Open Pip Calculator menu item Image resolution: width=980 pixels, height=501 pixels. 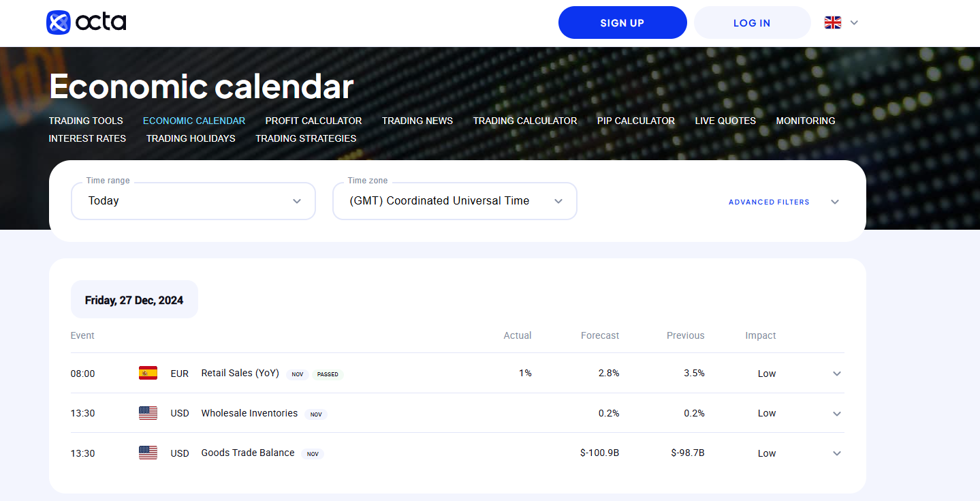click(x=636, y=121)
